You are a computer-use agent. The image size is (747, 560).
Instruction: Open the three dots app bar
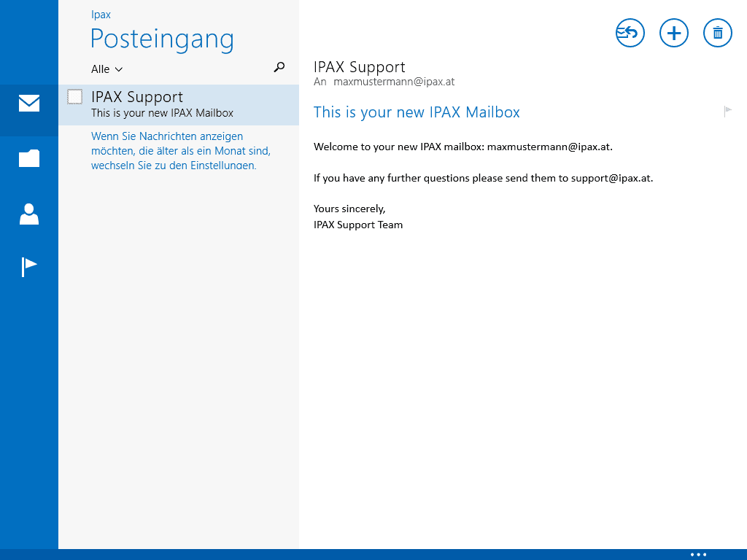[x=698, y=554]
